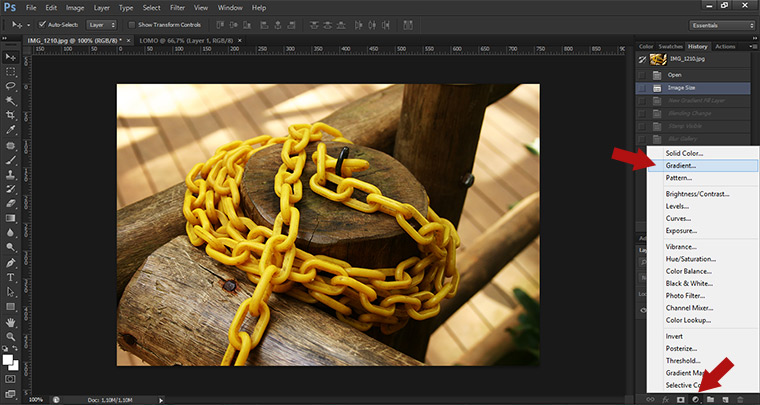
Task: Select the Zoom tool in toolbox
Action: click(10, 337)
